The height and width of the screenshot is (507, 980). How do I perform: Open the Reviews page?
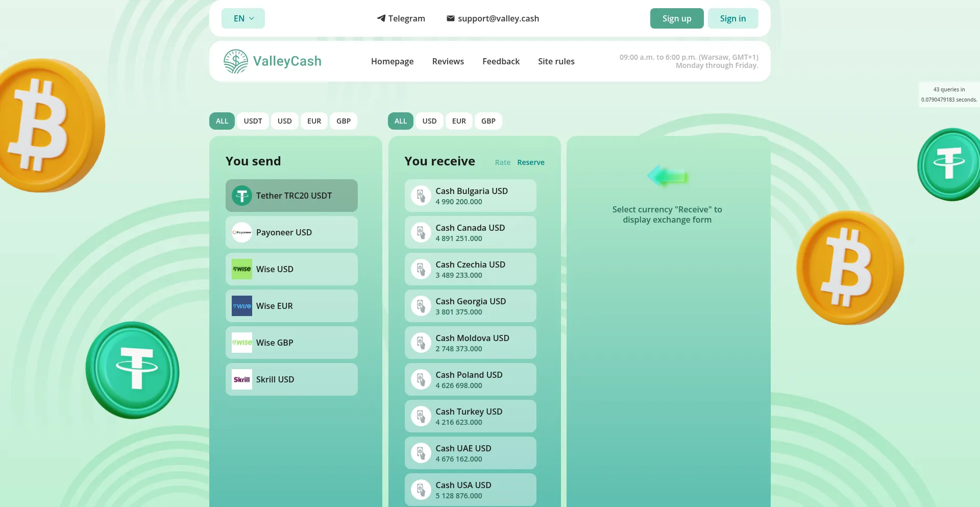[448, 61]
